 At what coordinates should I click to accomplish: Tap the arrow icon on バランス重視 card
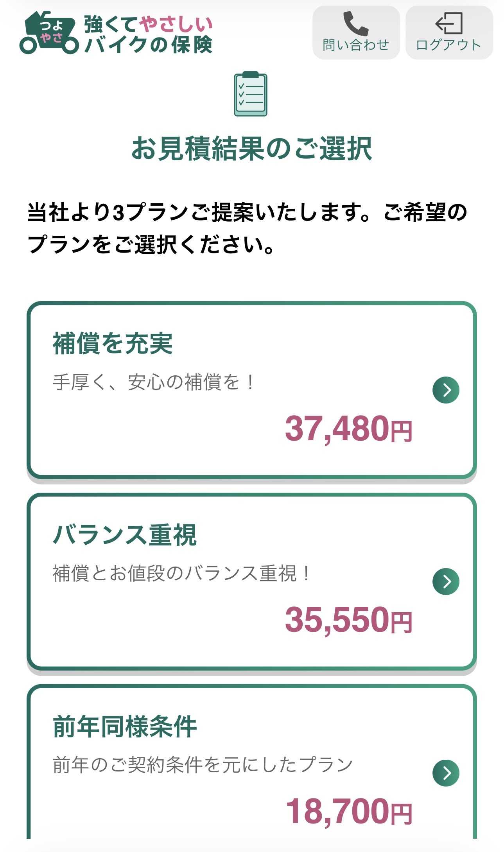[446, 581]
